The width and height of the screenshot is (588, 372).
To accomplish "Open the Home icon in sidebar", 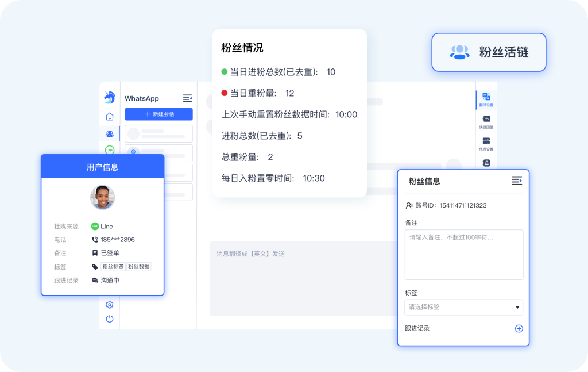I will pos(110,117).
